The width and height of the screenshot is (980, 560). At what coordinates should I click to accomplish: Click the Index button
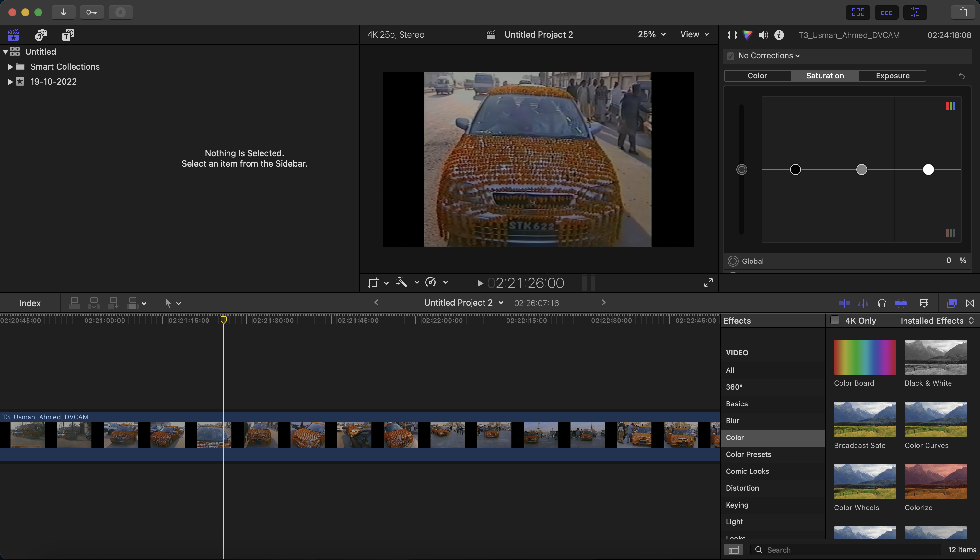(x=29, y=303)
